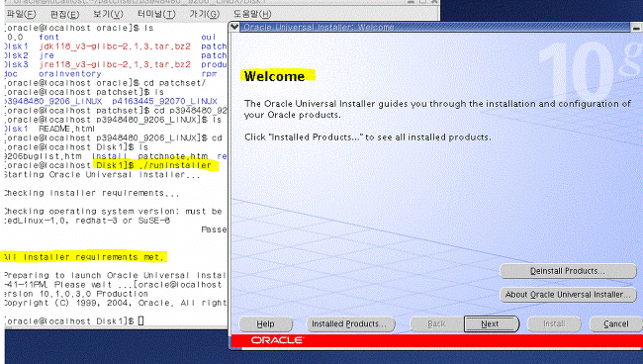Click '10.1.0.3.0 Production' version line
The height and width of the screenshot is (364, 643).
pyautogui.click(x=94, y=294)
